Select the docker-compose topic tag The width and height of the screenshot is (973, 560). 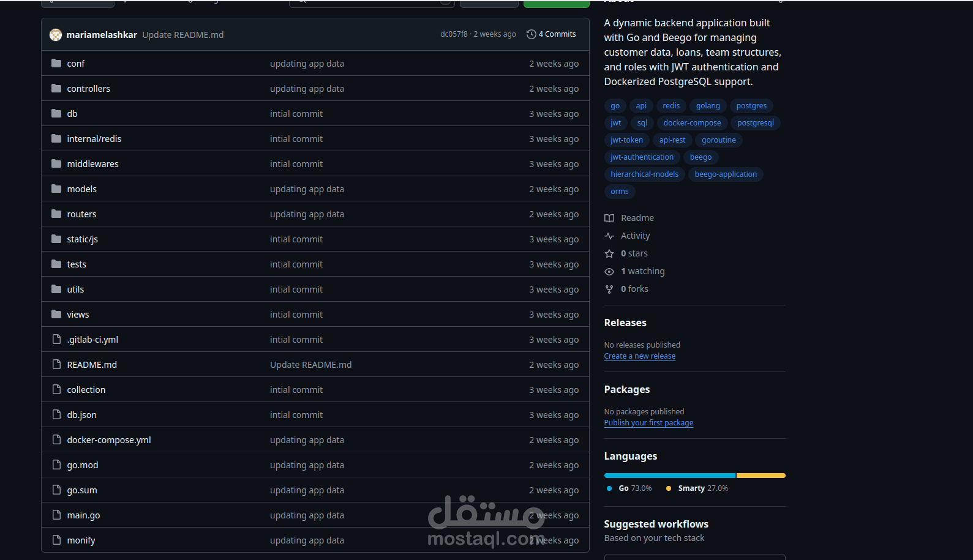(x=692, y=123)
